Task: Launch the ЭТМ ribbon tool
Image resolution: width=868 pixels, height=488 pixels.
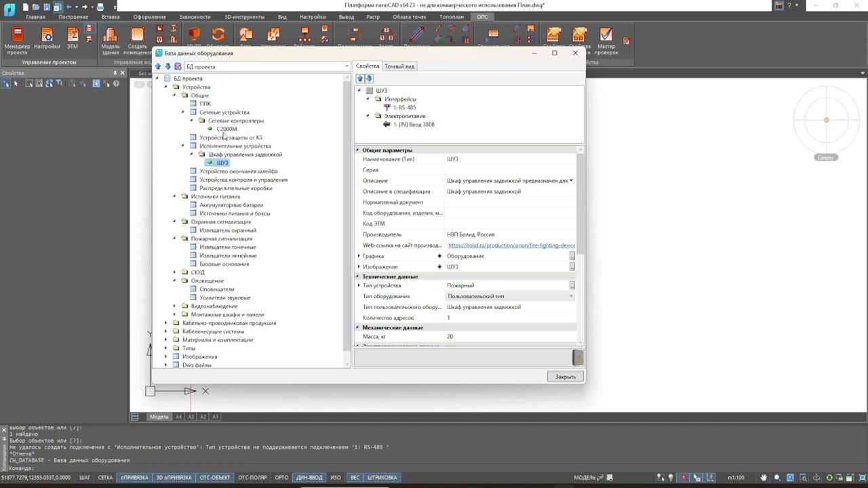Action: (x=72, y=39)
